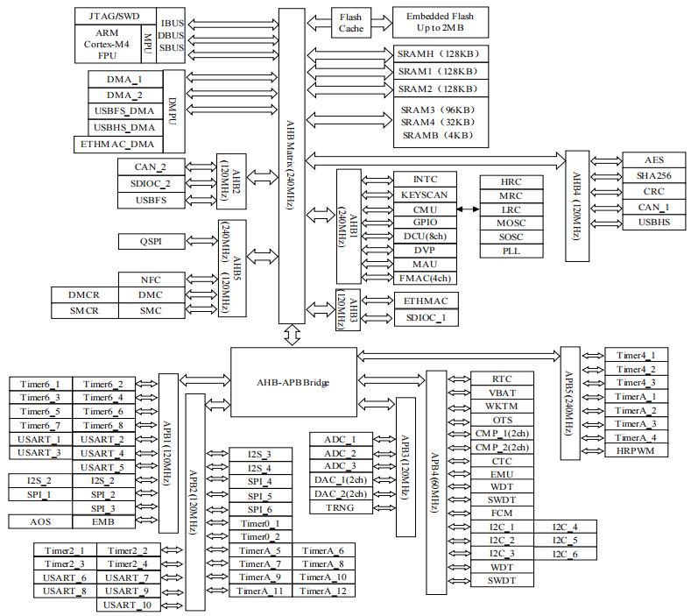This screenshot has width=691, height=616.
Task: Click the JTAG/SWD block
Action: click(116, 17)
